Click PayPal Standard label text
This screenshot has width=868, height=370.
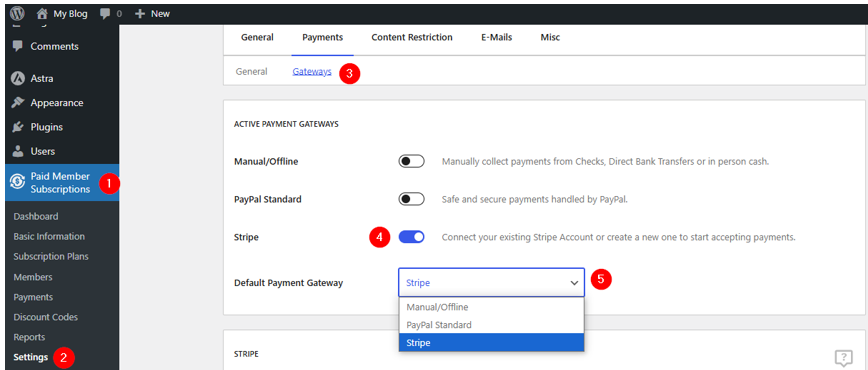coord(268,199)
